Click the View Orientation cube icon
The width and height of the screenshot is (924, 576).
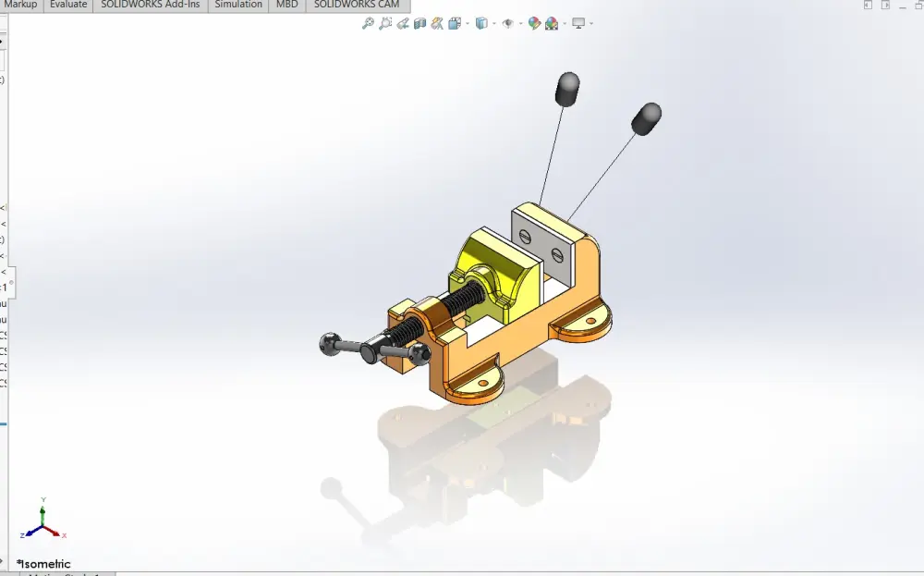pyautogui.click(x=455, y=24)
